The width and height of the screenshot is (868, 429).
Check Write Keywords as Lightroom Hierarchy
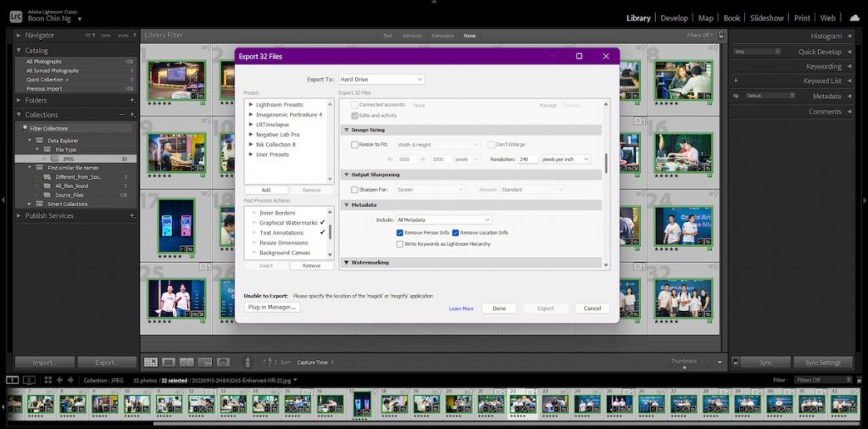[x=400, y=243]
